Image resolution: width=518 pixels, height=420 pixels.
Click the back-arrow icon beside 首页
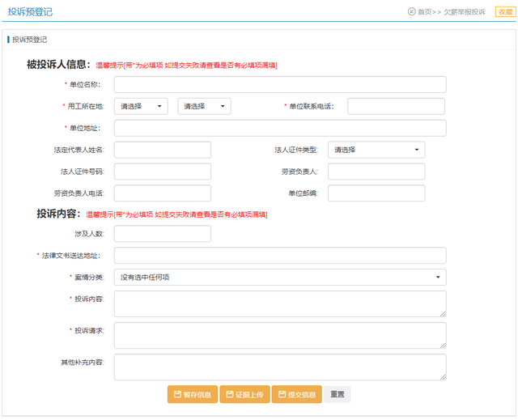pyautogui.click(x=411, y=11)
